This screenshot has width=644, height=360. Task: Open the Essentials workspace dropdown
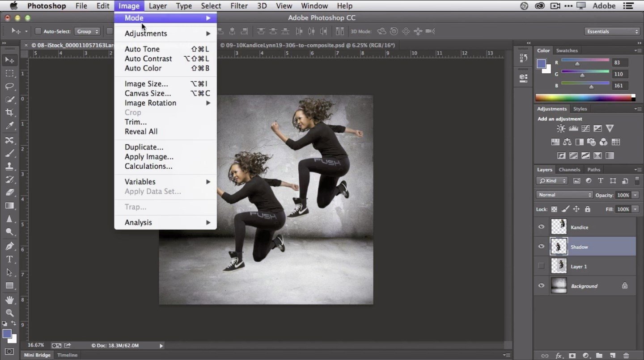tap(612, 31)
